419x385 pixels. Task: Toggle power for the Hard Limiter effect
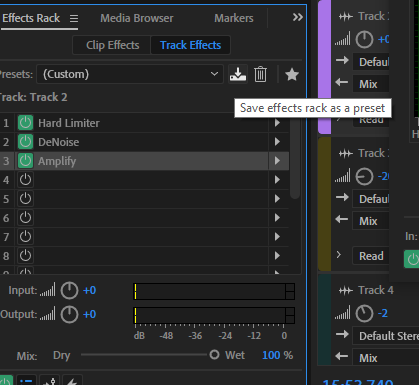point(25,123)
